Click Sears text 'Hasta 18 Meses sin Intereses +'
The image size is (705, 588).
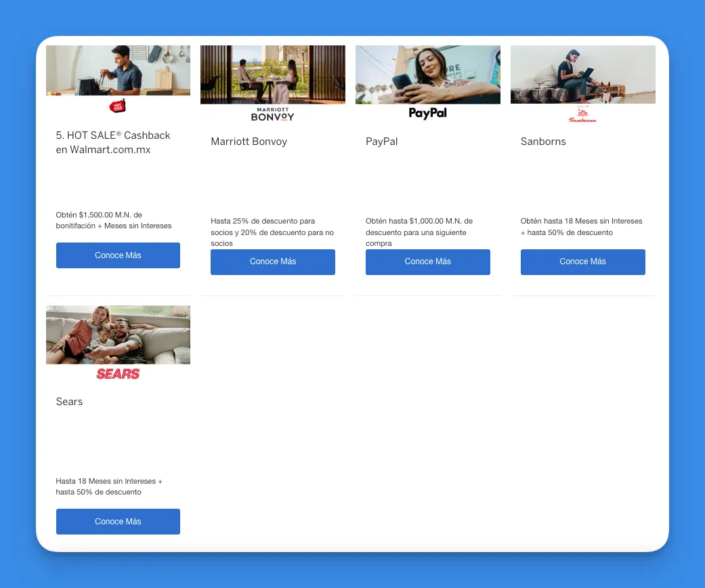tap(109, 481)
